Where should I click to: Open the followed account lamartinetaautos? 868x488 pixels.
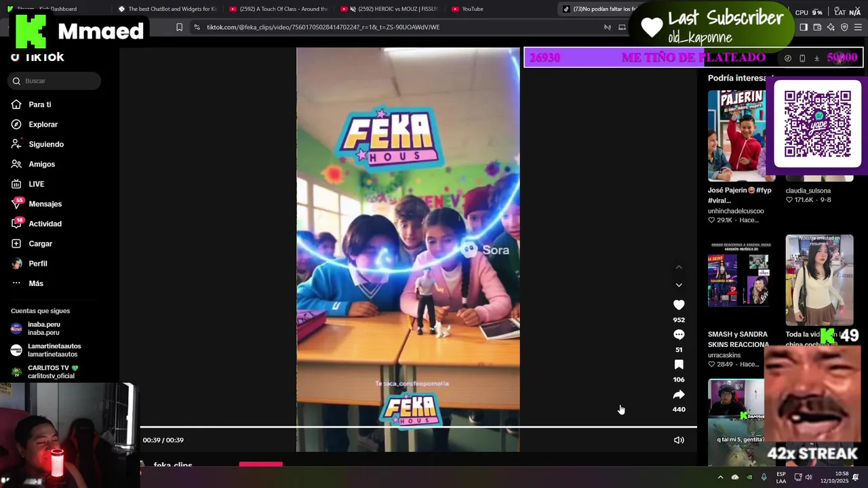46,350
